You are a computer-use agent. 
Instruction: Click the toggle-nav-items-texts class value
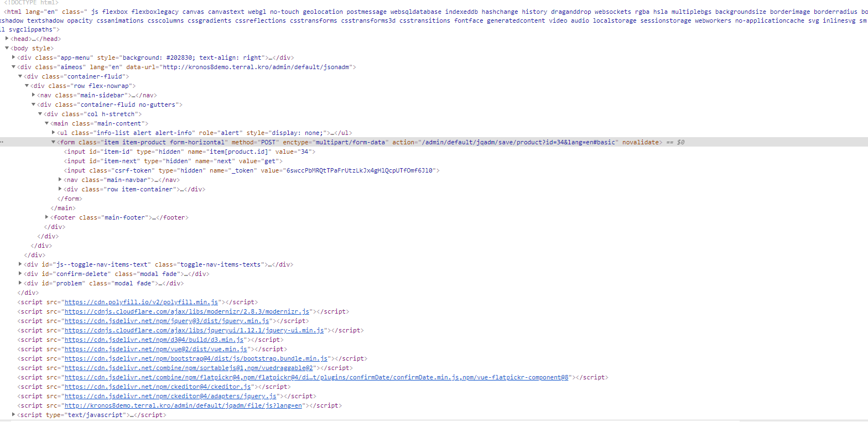point(220,264)
